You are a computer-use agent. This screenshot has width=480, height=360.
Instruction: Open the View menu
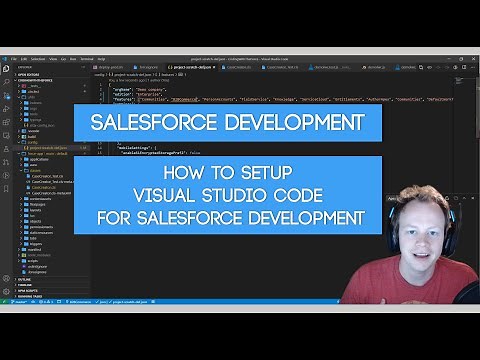tap(53, 59)
